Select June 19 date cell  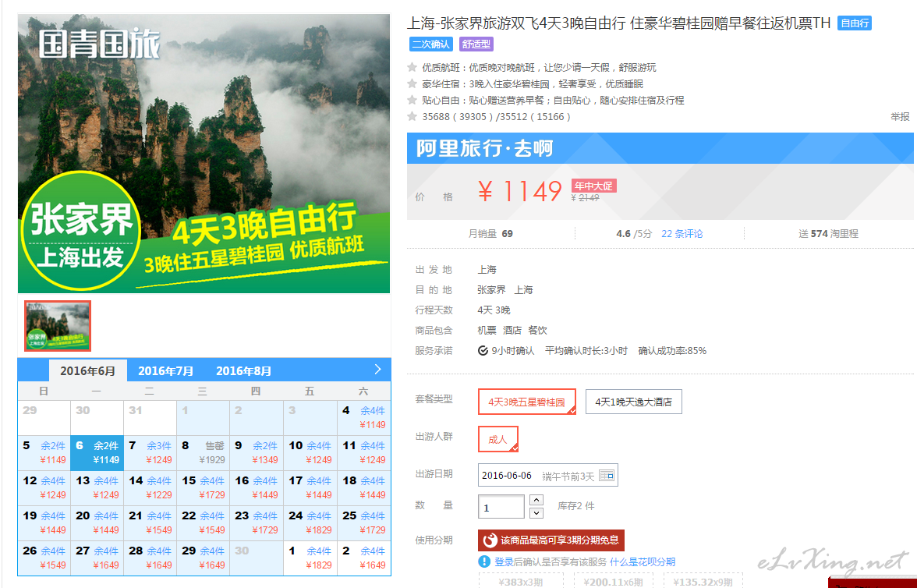pyautogui.click(x=44, y=523)
